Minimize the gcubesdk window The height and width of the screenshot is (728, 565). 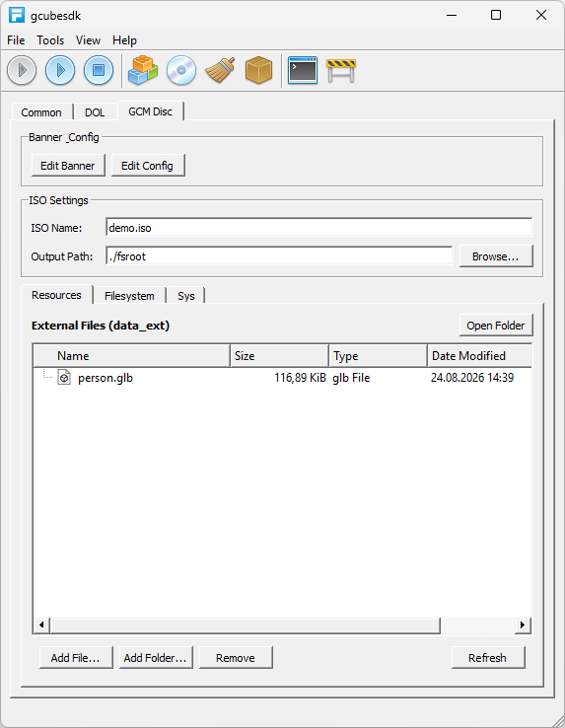pyautogui.click(x=452, y=15)
